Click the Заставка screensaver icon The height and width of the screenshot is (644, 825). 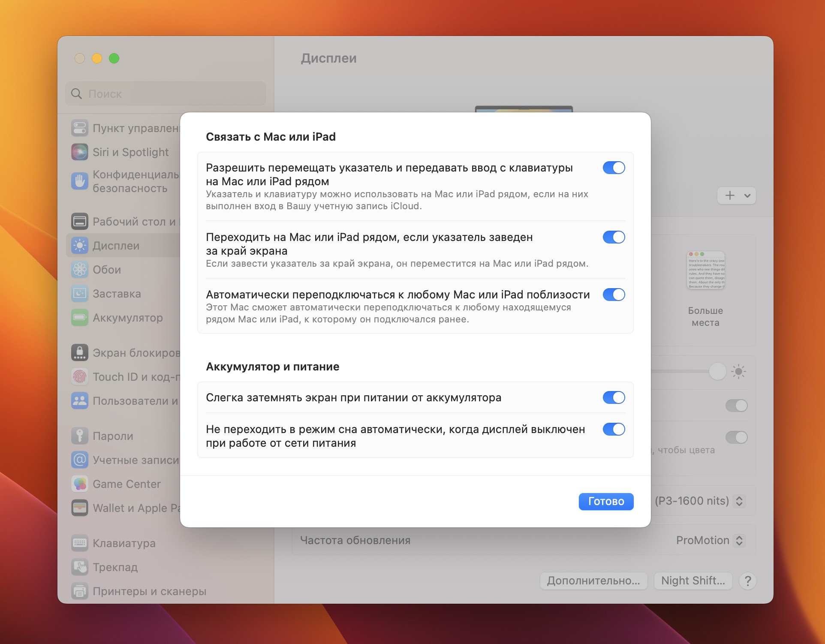coord(80,294)
